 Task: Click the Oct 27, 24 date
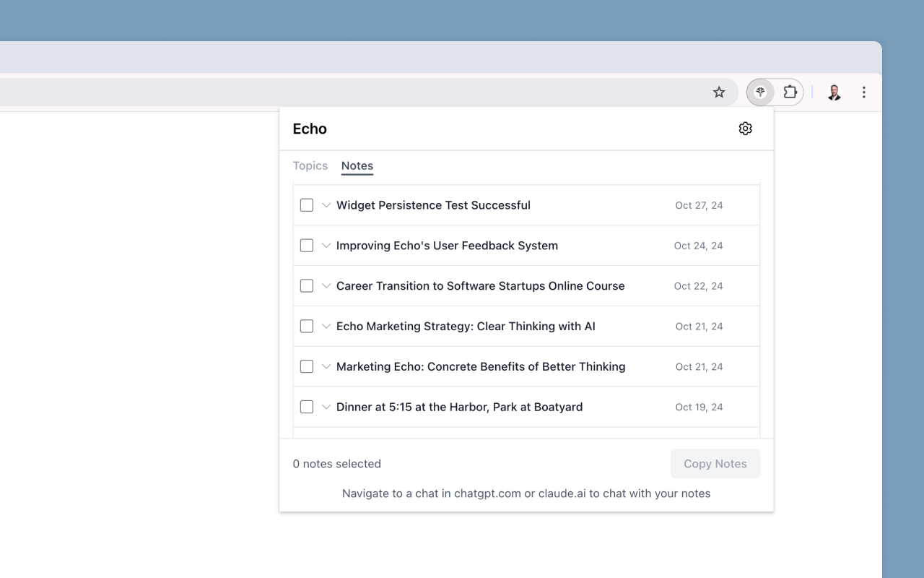pos(699,205)
